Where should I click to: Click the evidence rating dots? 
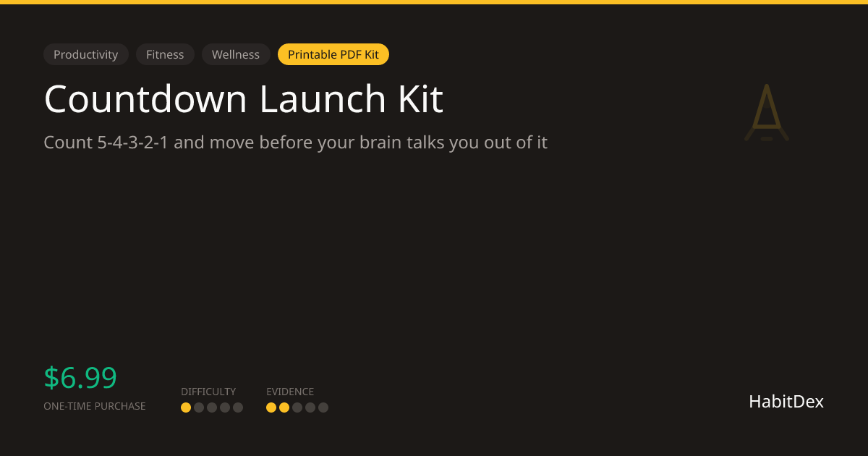297,408
